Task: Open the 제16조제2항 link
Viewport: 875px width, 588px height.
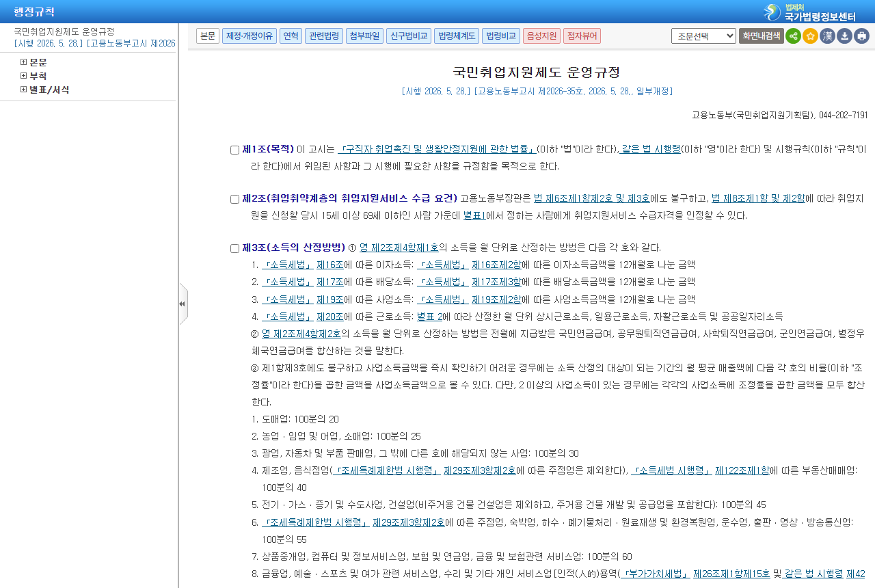Action: (496, 265)
